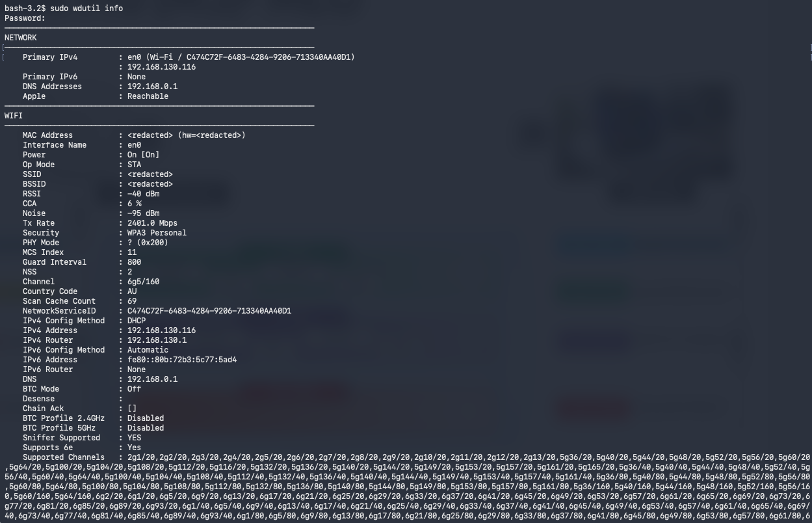Click the Sniffer Supported label

point(61,438)
